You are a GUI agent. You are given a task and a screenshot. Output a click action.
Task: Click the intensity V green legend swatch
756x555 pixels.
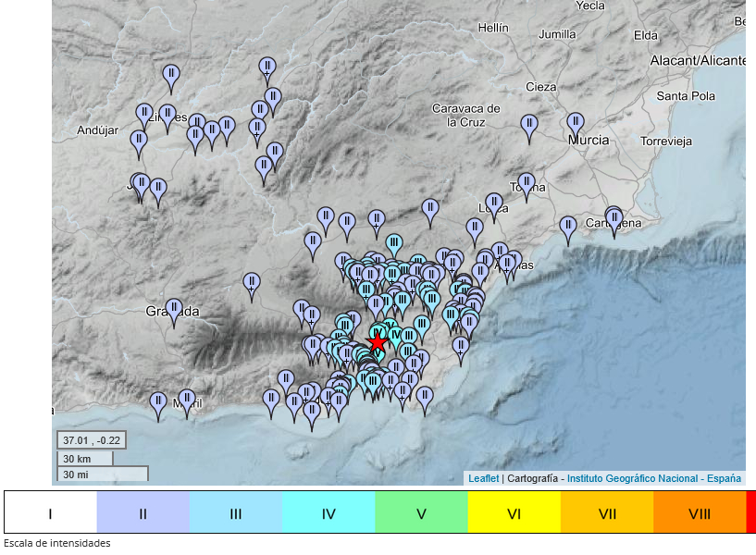pos(421,512)
